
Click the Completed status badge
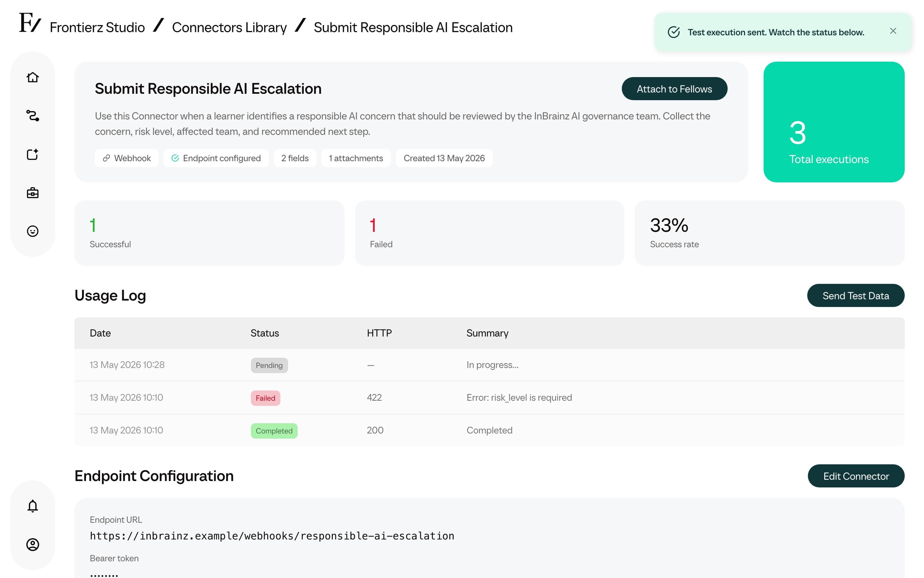click(274, 431)
